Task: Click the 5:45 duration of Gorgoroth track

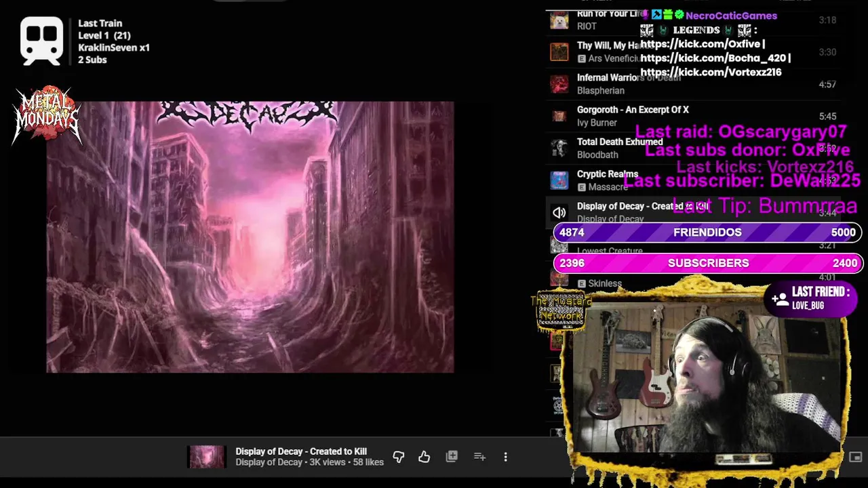Action: (827, 117)
